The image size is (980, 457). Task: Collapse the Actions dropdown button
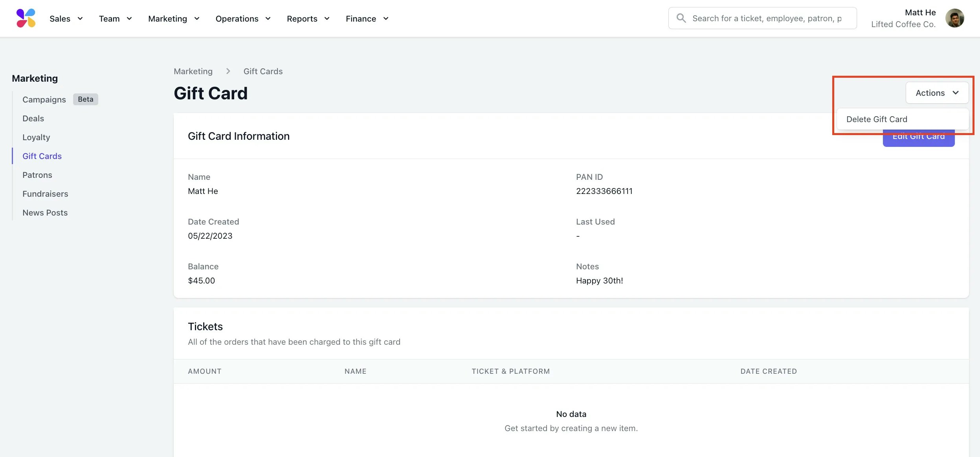[937, 93]
